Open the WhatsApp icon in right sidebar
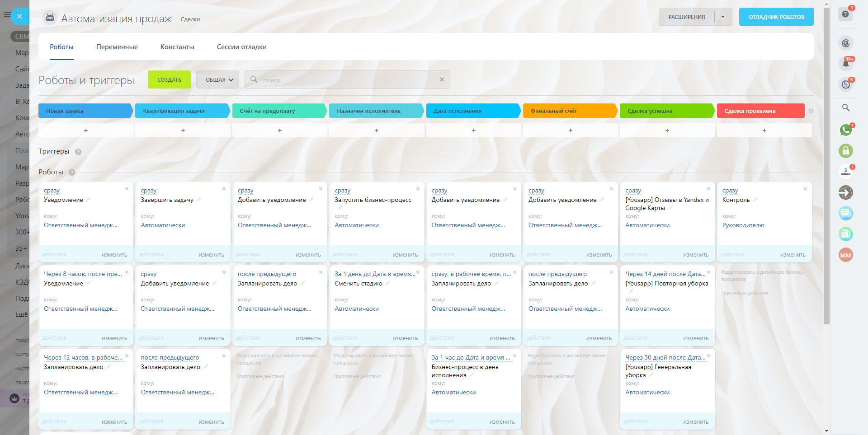Image resolution: width=868 pixels, height=435 pixels. 846,130
